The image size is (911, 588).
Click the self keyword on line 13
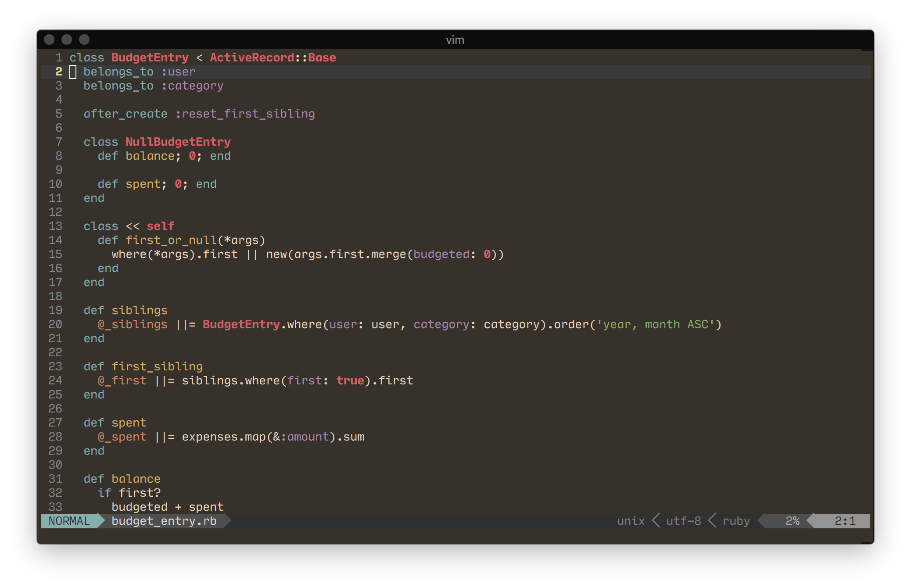tap(161, 226)
